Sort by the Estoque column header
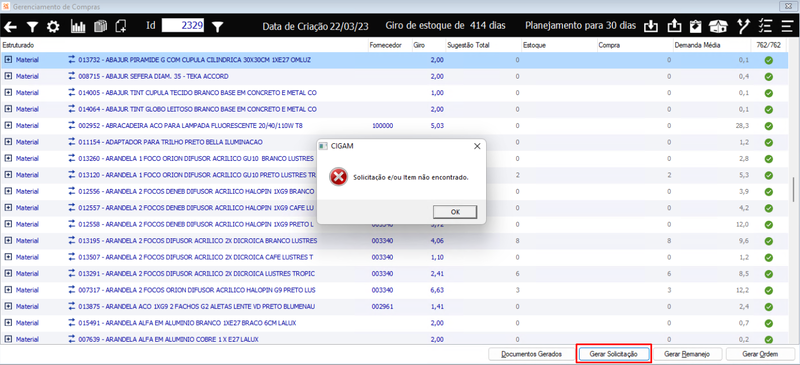This screenshot has width=800, height=365. click(534, 45)
